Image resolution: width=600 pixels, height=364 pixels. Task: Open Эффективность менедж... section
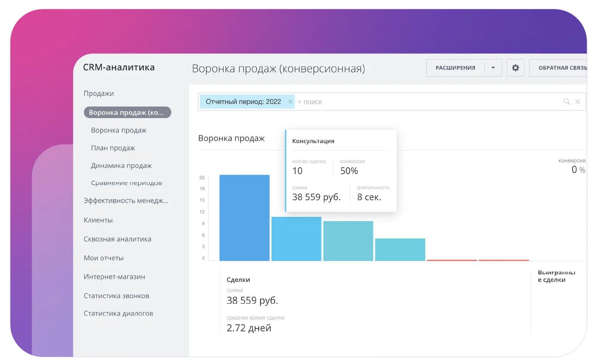tap(126, 201)
